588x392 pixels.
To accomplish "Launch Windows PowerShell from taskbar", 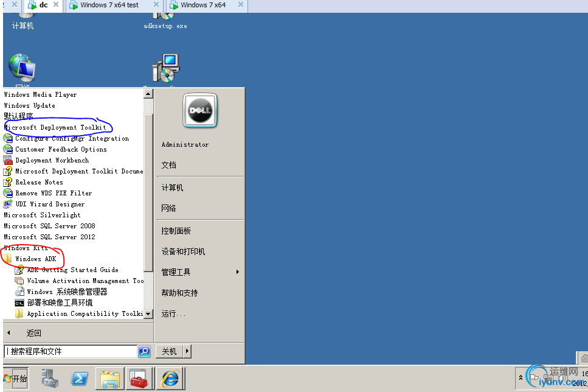I will (x=80, y=379).
